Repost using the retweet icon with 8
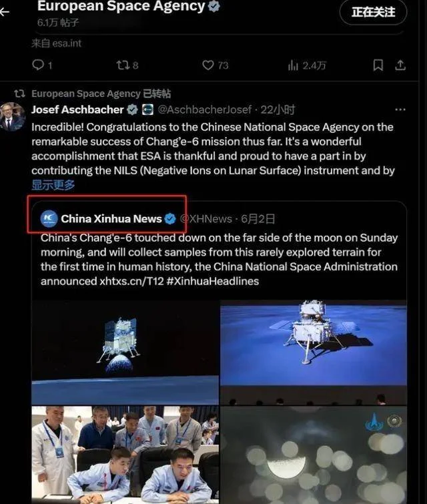This screenshot has height=504, width=427. pos(122,65)
